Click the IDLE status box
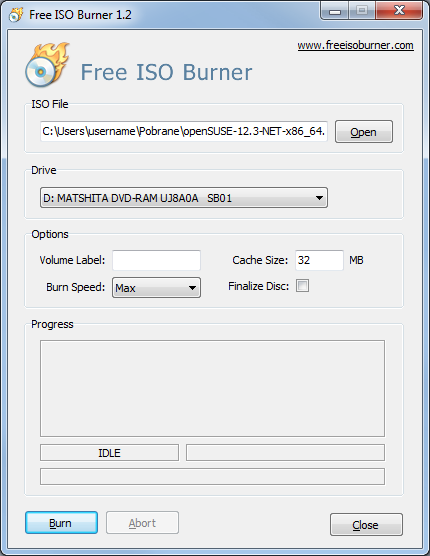Screen dimensions: 430x556 109,453
